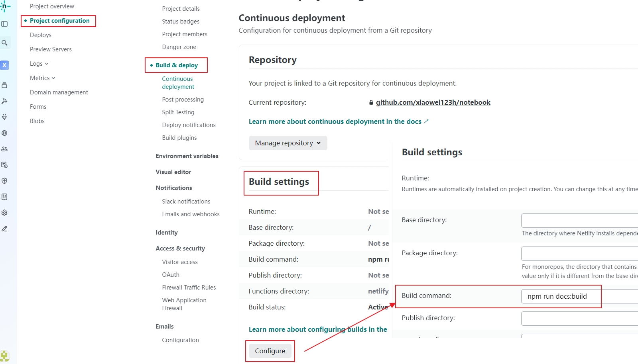Open Web Application Firewall
Image resolution: width=638 pixels, height=364 pixels.
[x=184, y=304]
